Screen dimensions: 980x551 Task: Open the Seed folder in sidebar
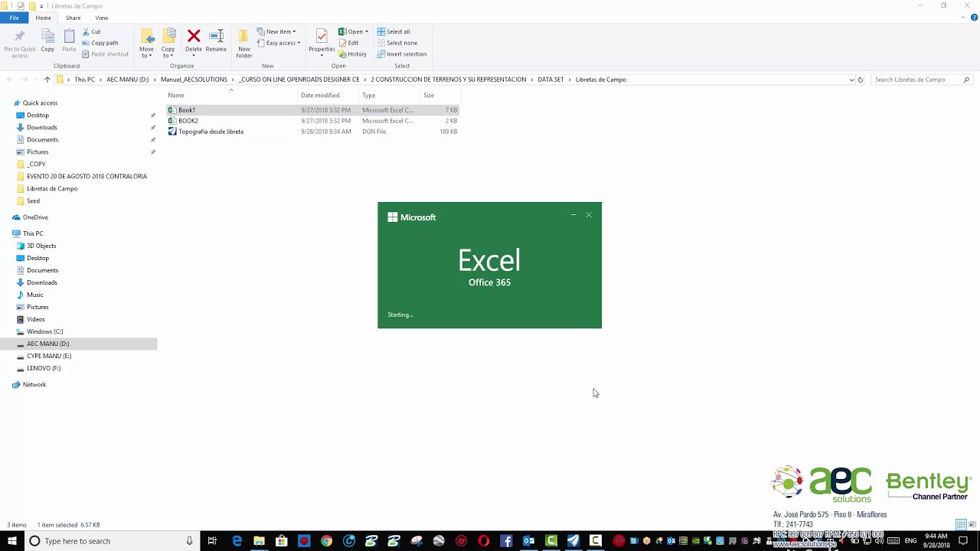[33, 201]
